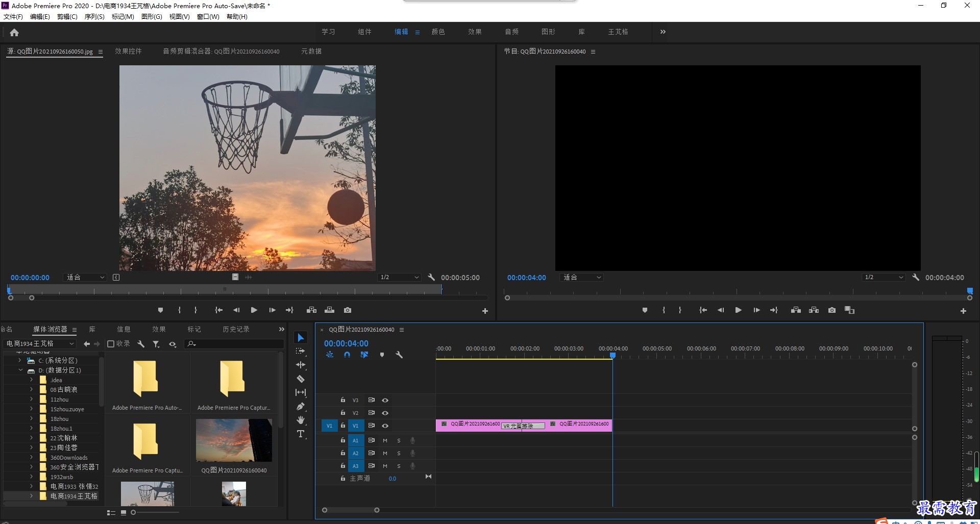Open Source monitor button editor plus
This screenshot has height=524, width=980.
485,311
